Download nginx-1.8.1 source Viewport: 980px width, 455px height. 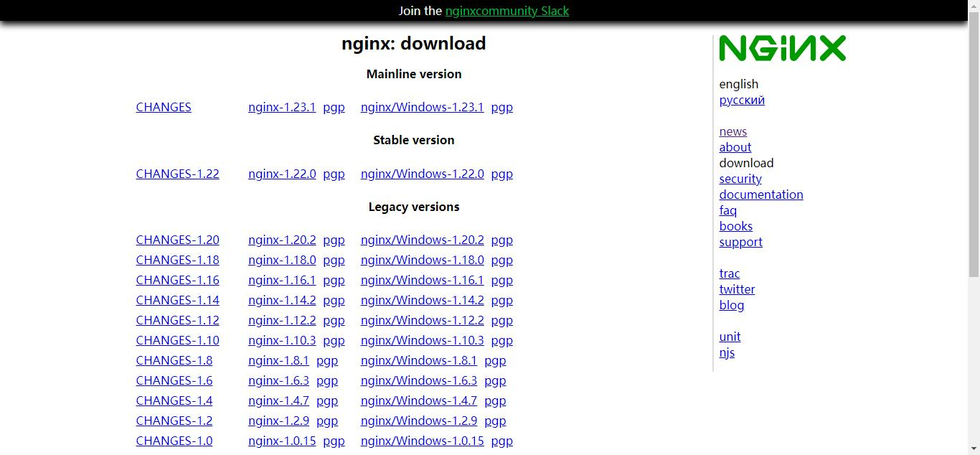278,360
